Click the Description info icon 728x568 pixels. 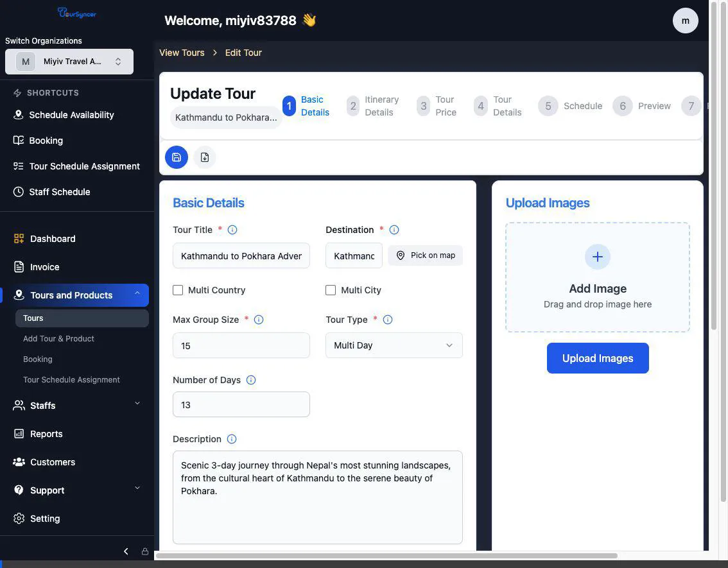pyautogui.click(x=232, y=439)
